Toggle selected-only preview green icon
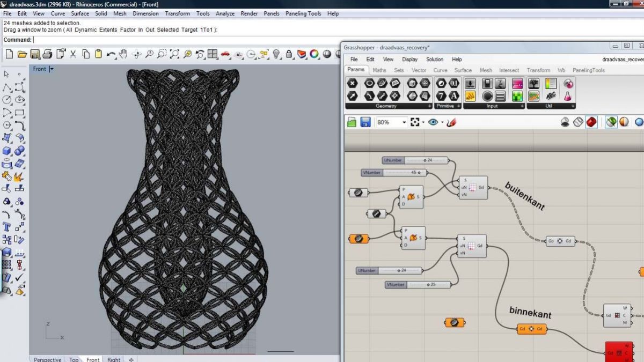Screen dimensions: 644x362 (x=611, y=122)
